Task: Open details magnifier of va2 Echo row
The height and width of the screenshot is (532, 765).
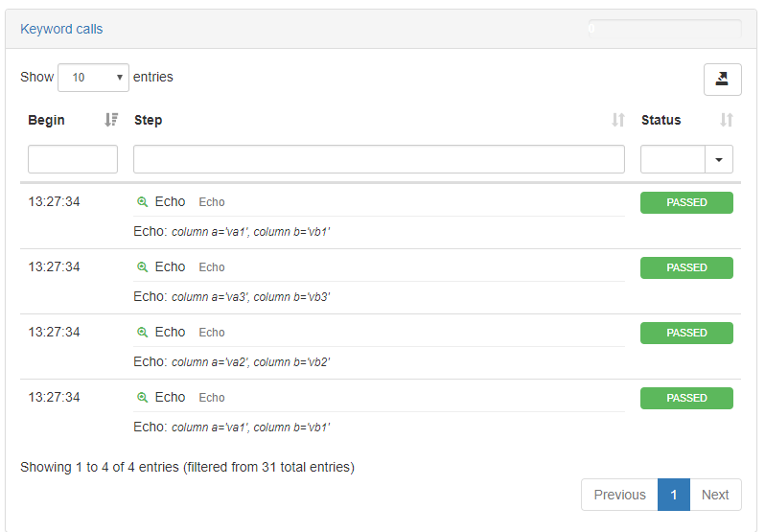Action: pos(142,333)
